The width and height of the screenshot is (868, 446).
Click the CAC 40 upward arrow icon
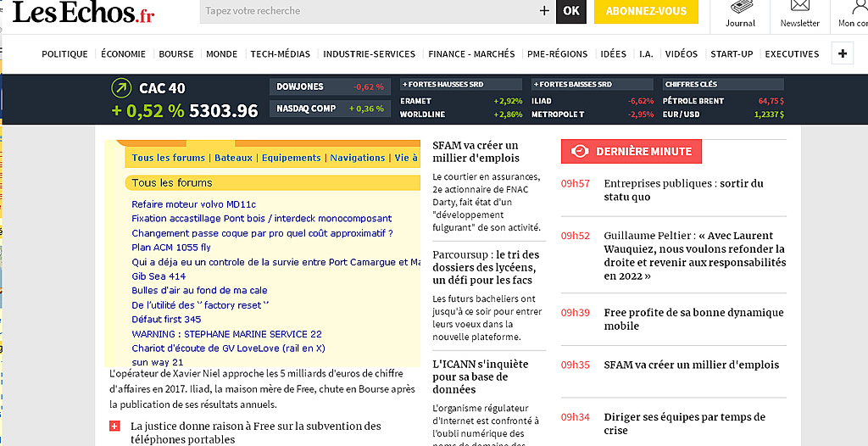tap(121, 88)
